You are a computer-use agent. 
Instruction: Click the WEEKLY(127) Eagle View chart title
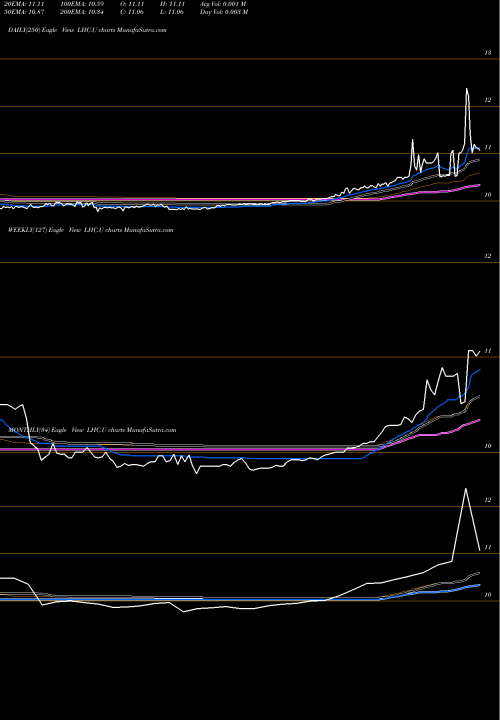click(x=90, y=230)
